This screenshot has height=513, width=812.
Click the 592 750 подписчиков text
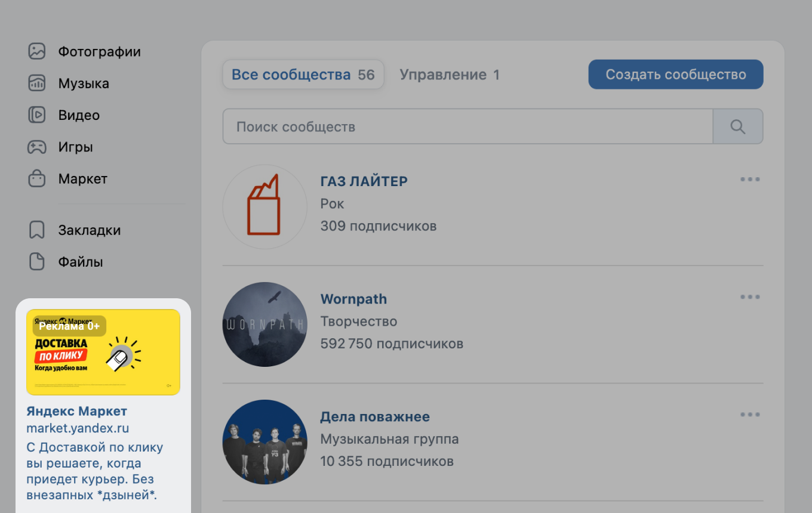click(x=392, y=344)
